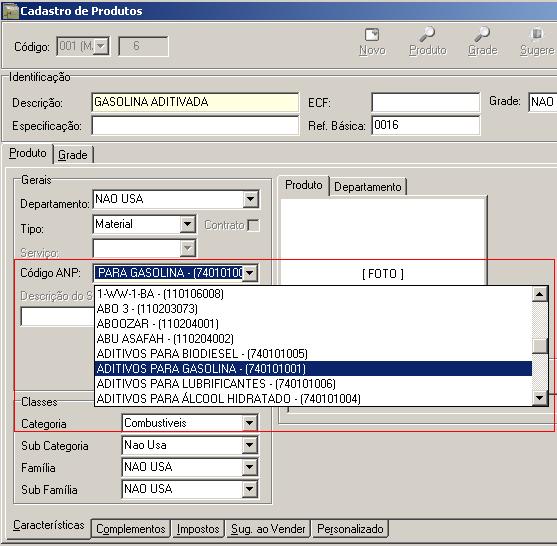557x546 pixels.
Task: Select ADITIVOS PARA BIODIESEL - (740101005)
Action: point(313,353)
